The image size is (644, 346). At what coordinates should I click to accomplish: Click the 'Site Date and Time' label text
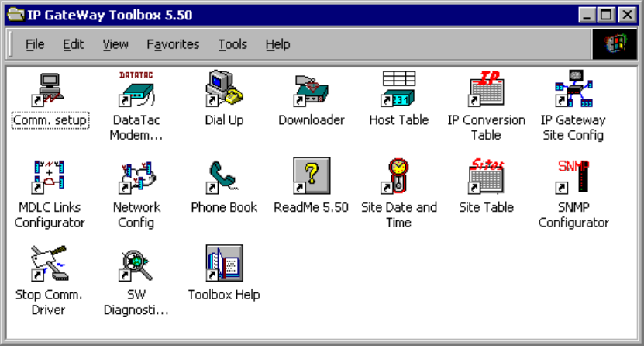[399, 215]
